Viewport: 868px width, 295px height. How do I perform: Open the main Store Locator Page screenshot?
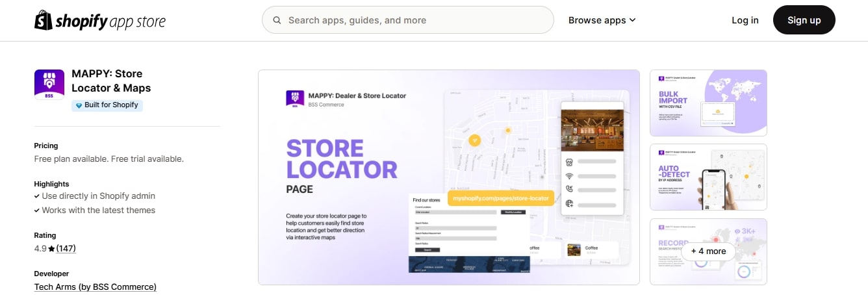(x=449, y=177)
